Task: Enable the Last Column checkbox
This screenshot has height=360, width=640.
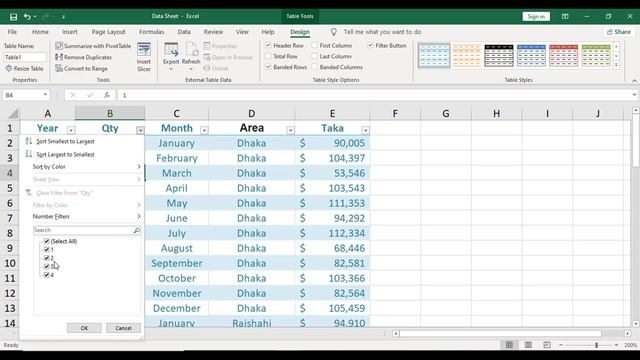Action: click(x=315, y=56)
